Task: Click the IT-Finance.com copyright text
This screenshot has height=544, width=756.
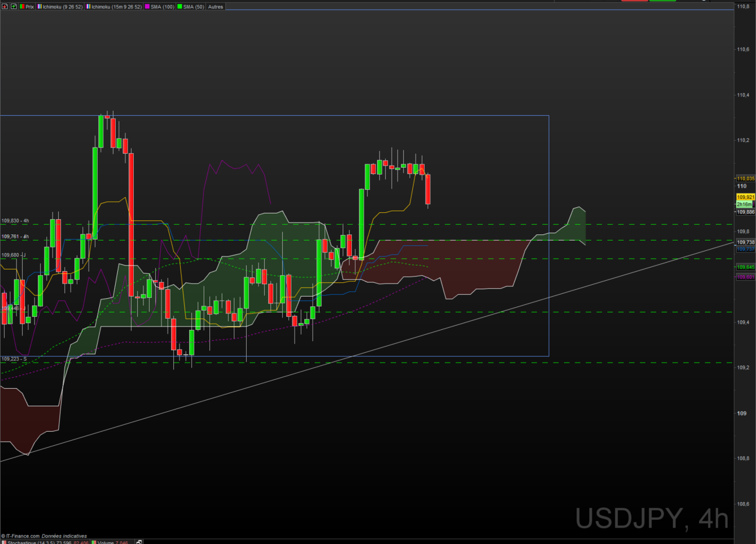Action: click(x=20, y=536)
